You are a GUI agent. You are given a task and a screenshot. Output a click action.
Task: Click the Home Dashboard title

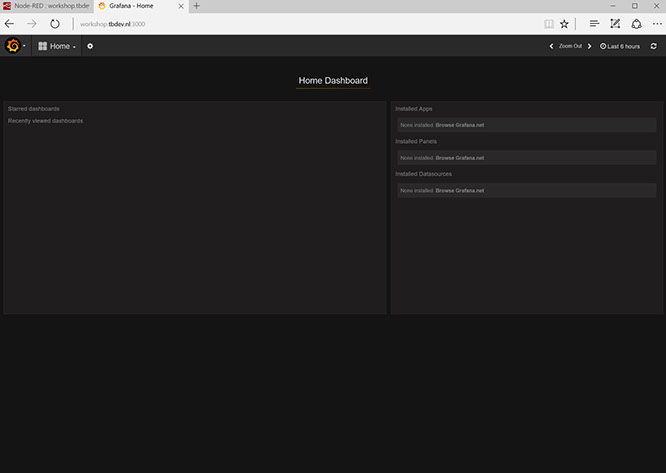click(333, 81)
